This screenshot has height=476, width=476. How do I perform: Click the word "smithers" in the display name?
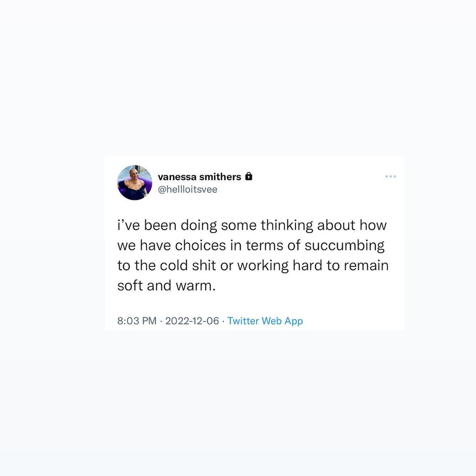pos(220,177)
